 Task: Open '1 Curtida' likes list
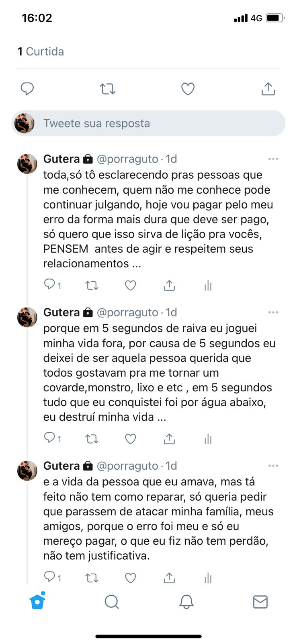41,52
